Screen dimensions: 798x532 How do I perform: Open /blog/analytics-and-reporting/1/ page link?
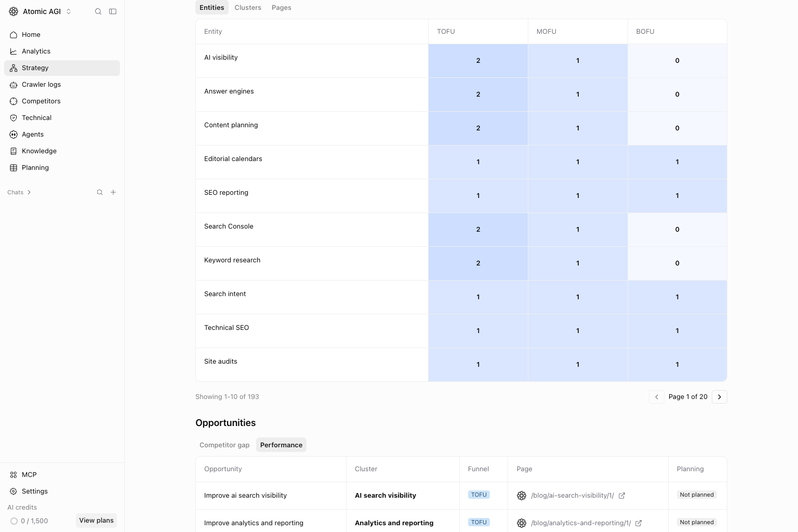pos(581,523)
